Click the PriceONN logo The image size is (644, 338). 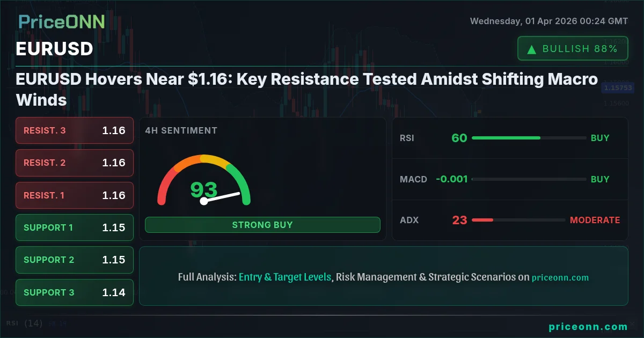[61, 23]
